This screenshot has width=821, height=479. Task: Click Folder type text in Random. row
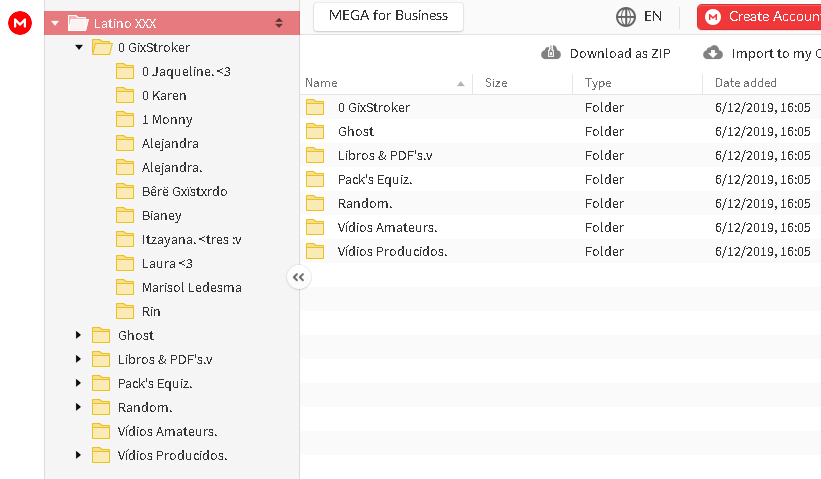tap(604, 204)
